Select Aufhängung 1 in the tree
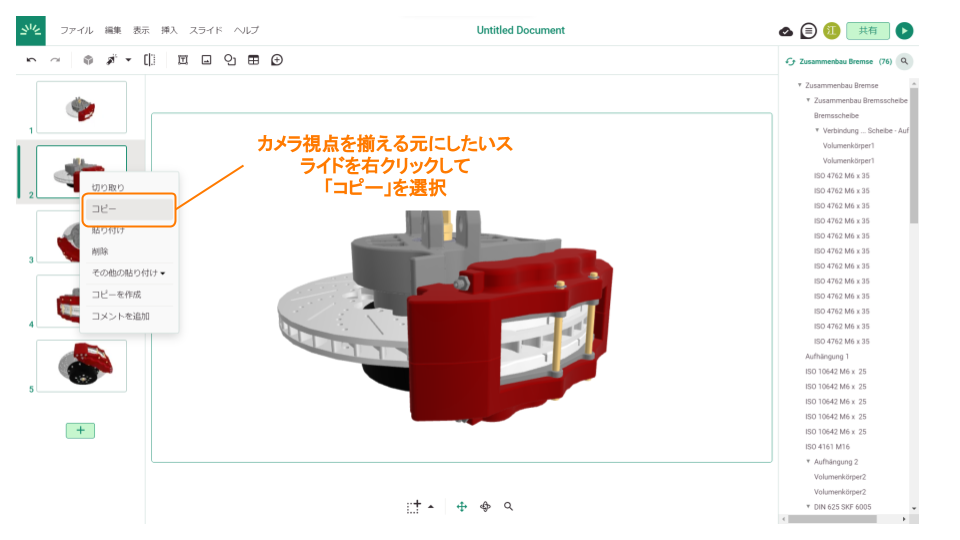960x540 pixels. (827, 356)
